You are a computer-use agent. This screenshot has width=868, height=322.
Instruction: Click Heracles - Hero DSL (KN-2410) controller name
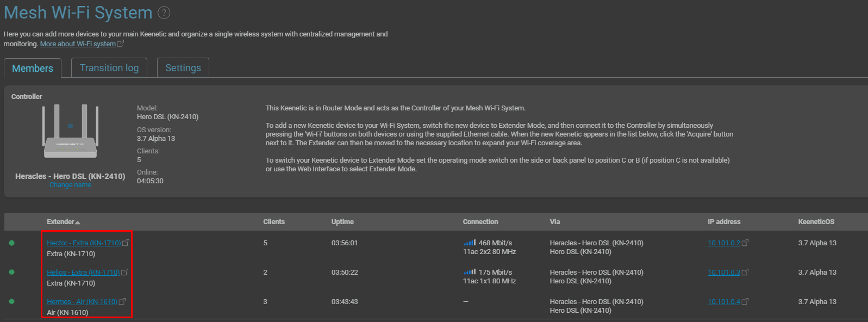click(x=70, y=176)
